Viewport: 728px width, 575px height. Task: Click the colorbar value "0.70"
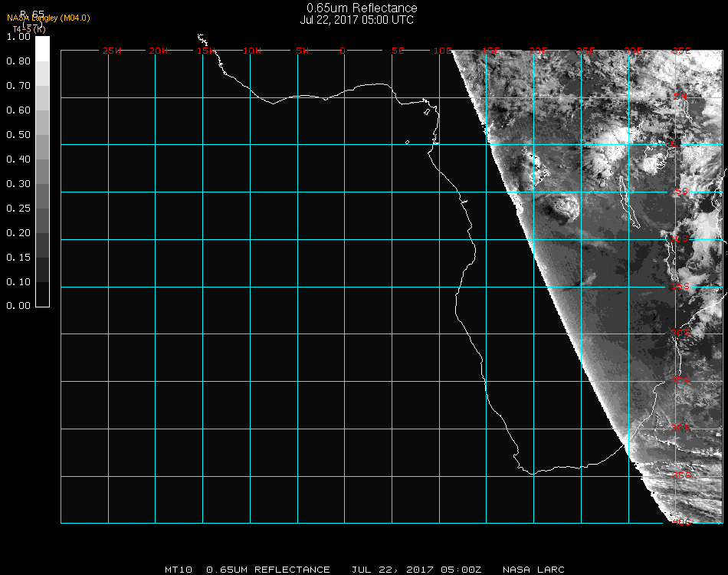tap(18, 86)
